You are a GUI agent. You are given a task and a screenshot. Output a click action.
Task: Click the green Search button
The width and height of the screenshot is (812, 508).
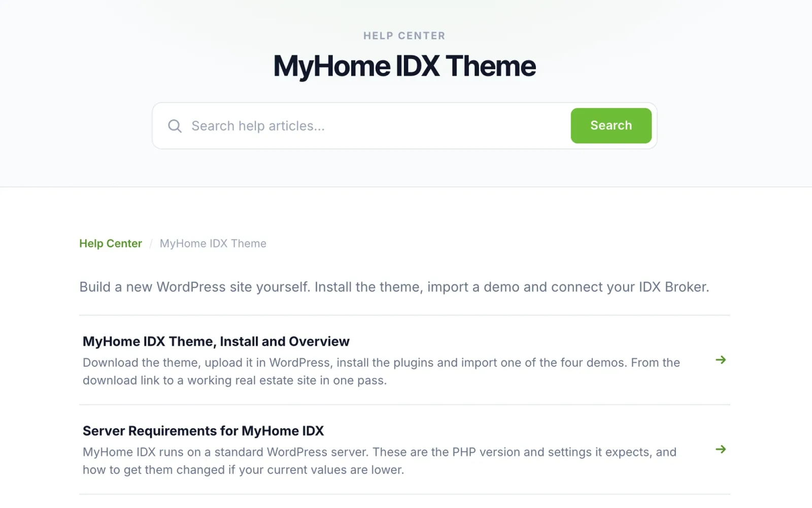pyautogui.click(x=611, y=125)
